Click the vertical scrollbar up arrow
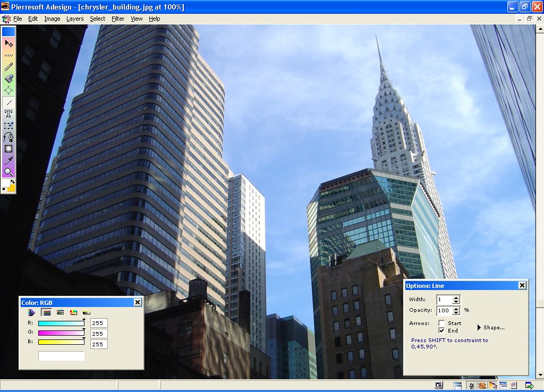 tap(540, 29)
